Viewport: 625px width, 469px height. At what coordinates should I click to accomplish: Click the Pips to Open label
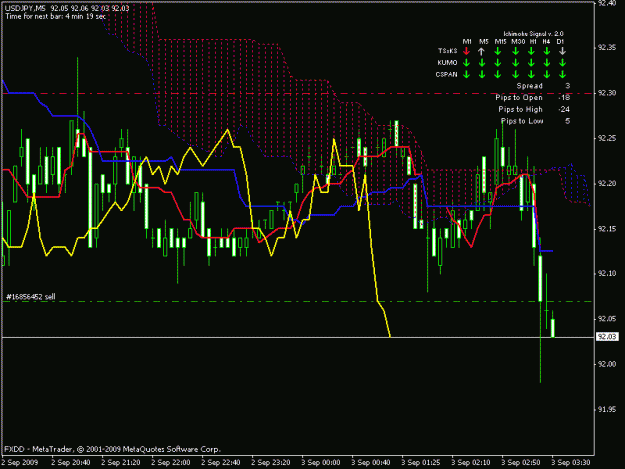pyautogui.click(x=519, y=98)
